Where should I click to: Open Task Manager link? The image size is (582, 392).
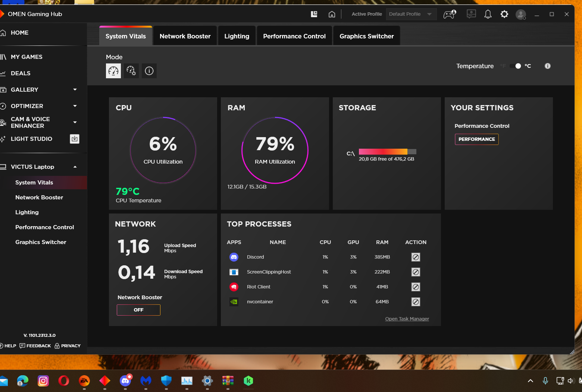[407, 319]
